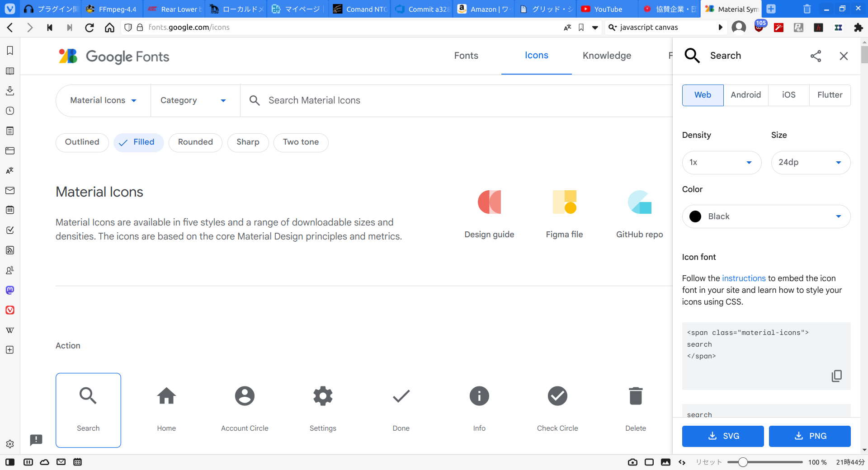
Task: Click the feedback exclamation icon
Action: (x=36, y=440)
